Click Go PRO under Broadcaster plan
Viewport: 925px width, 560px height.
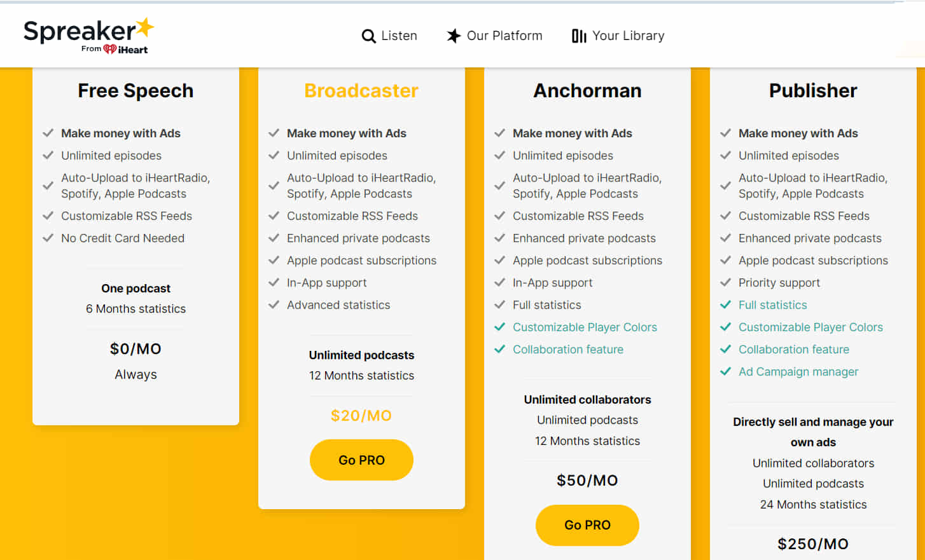click(361, 460)
